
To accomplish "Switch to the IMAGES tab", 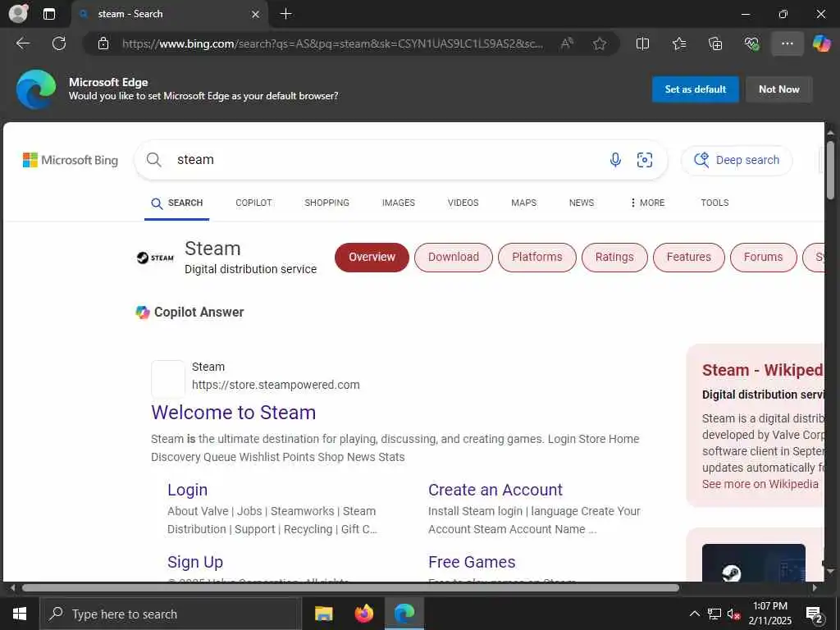I will click(x=398, y=203).
